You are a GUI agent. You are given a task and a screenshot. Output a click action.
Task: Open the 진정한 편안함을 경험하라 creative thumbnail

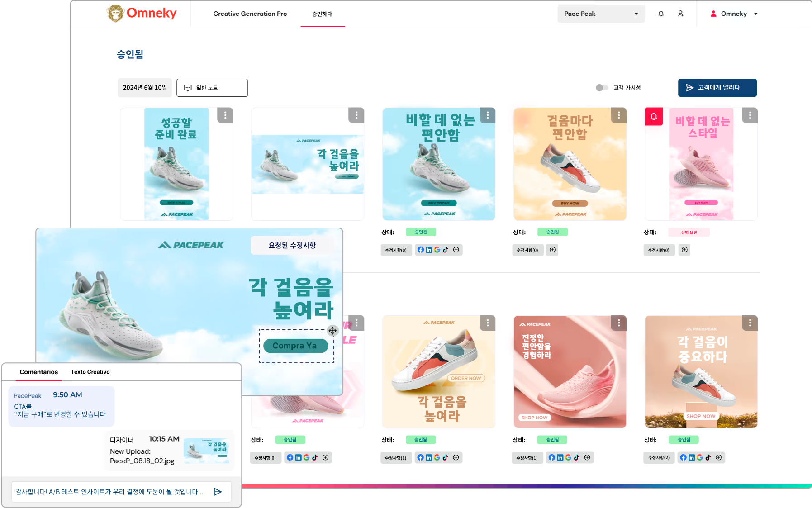click(570, 372)
